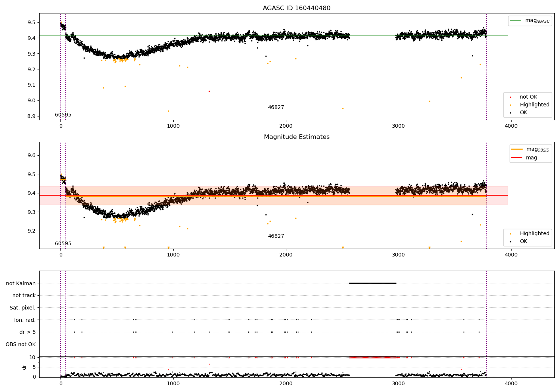This screenshot has height=392, width=560.
Task: Click 'OK' legend entry in top plot's lower legend
Action: [x=523, y=113]
